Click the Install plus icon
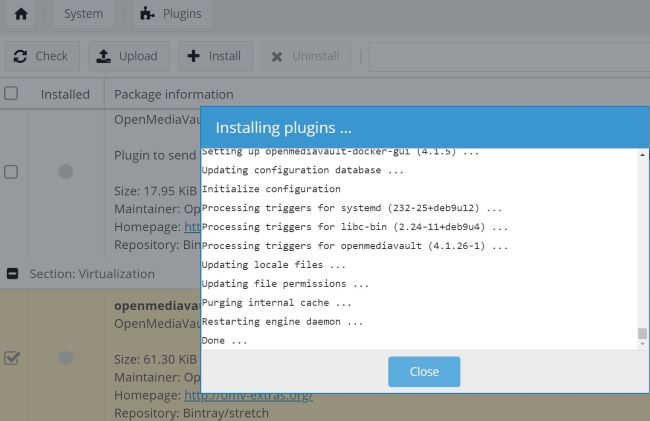Image resolution: width=650 pixels, height=421 pixels. 194,56
